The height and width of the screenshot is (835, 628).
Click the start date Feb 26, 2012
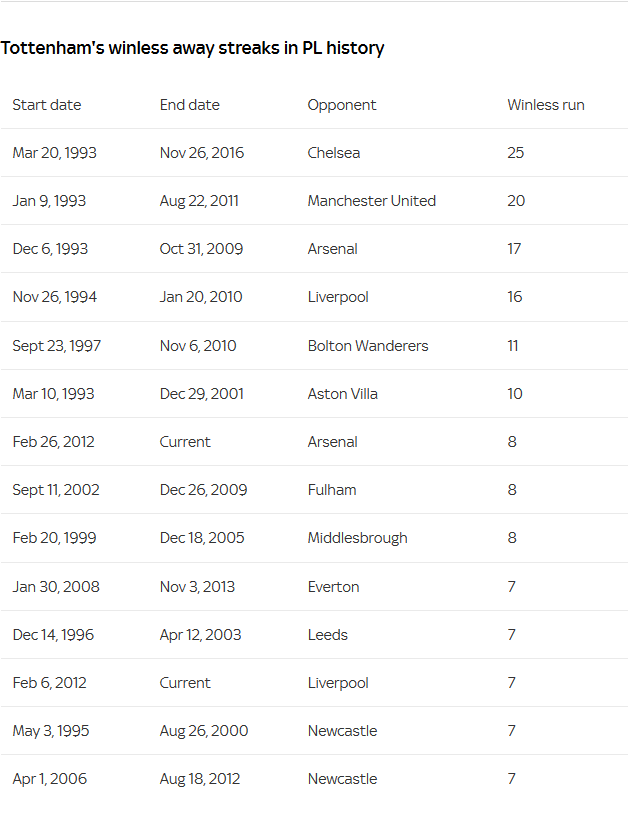(x=54, y=442)
